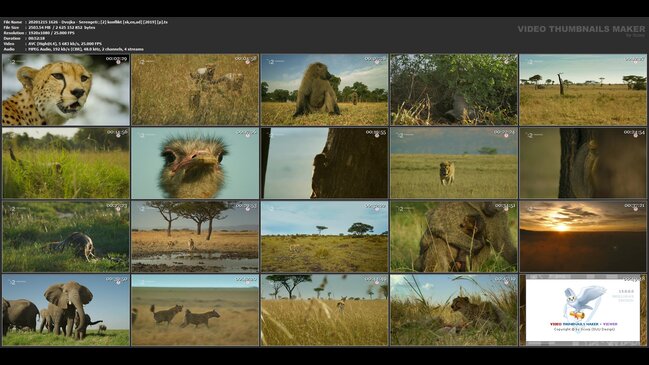Click the baboon silhouette on tree trunk thumbnail
The image size is (649, 365).
pos(324,163)
